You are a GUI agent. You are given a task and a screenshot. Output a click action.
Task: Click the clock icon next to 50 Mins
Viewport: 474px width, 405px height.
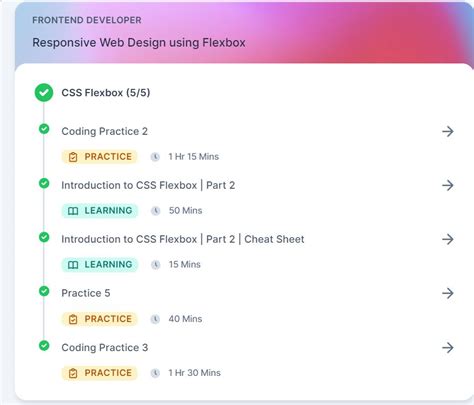tap(155, 211)
